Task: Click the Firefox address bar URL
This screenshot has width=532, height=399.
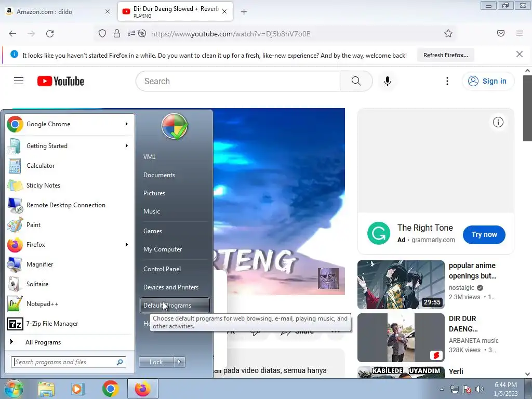Action: [231, 34]
